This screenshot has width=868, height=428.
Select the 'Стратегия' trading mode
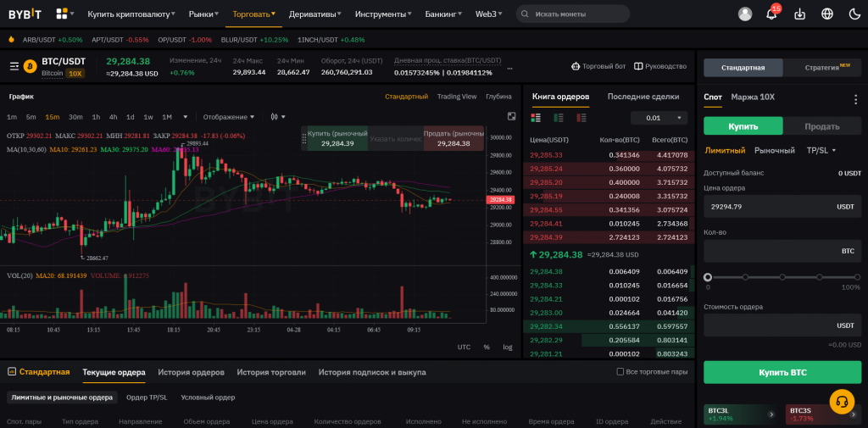pyautogui.click(x=821, y=67)
